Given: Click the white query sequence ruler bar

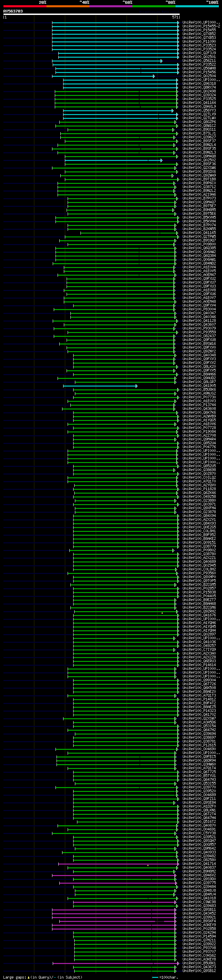Looking at the screenshot, I should coord(92,15).
